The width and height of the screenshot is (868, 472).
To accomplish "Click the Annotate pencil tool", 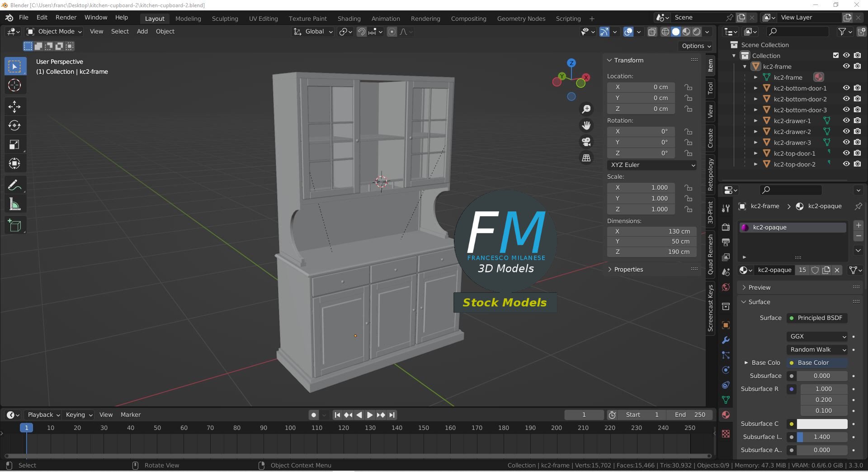I will [x=14, y=186].
